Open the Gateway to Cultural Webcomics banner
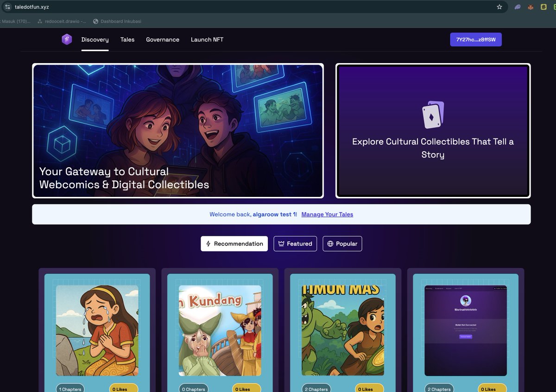 tap(178, 131)
